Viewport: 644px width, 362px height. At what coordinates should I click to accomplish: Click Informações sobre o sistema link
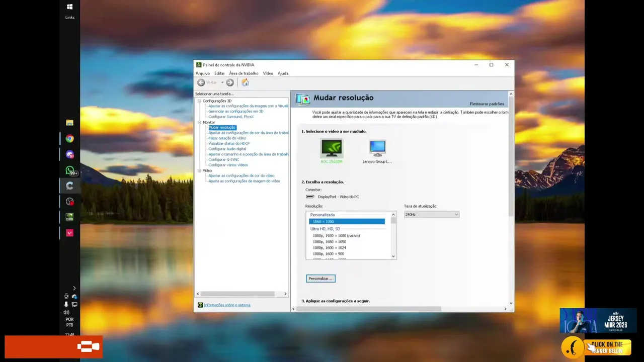click(x=227, y=305)
